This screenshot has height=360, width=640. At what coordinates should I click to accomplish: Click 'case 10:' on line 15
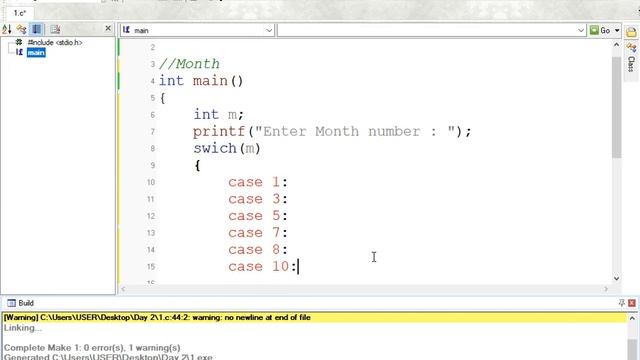(x=262, y=267)
